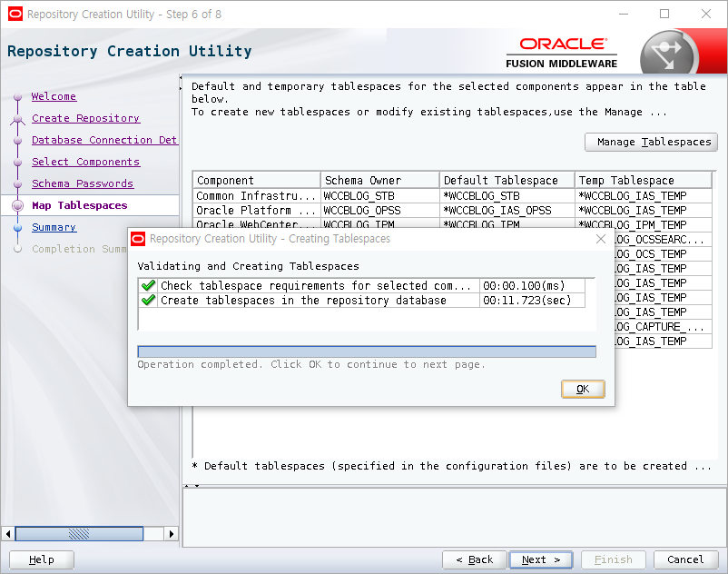Image resolution: width=728 pixels, height=574 pixels.
Task: Select WCCBLOG_OPSS schema owner cell
Action: point(379,211)
